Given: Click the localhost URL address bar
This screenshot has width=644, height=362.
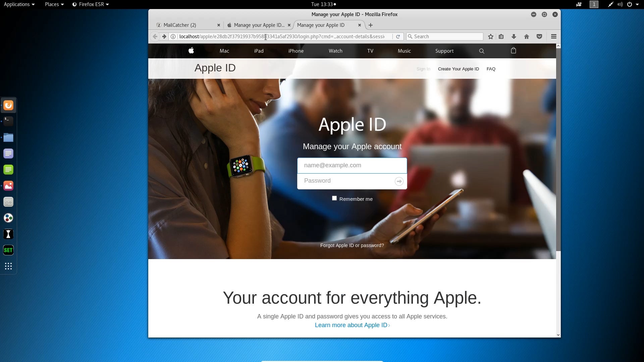Looking at the screenshot, I should (x=282, y=37).
